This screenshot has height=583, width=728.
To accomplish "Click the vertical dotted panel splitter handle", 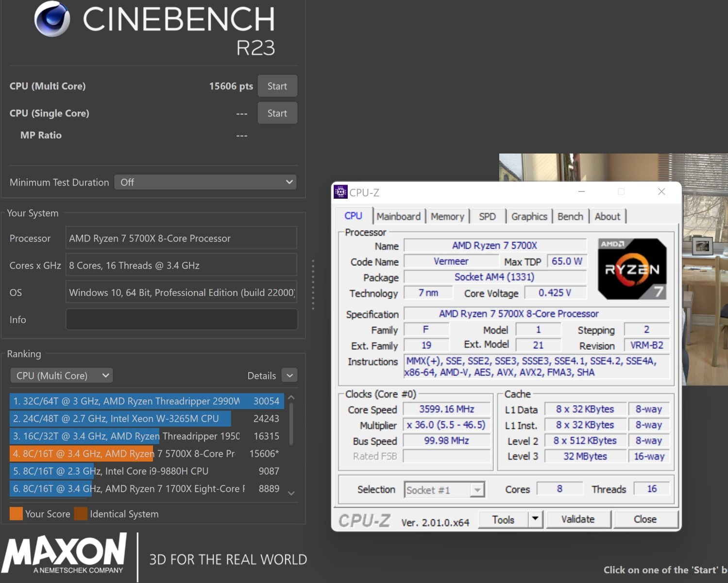I will (313, 285).
